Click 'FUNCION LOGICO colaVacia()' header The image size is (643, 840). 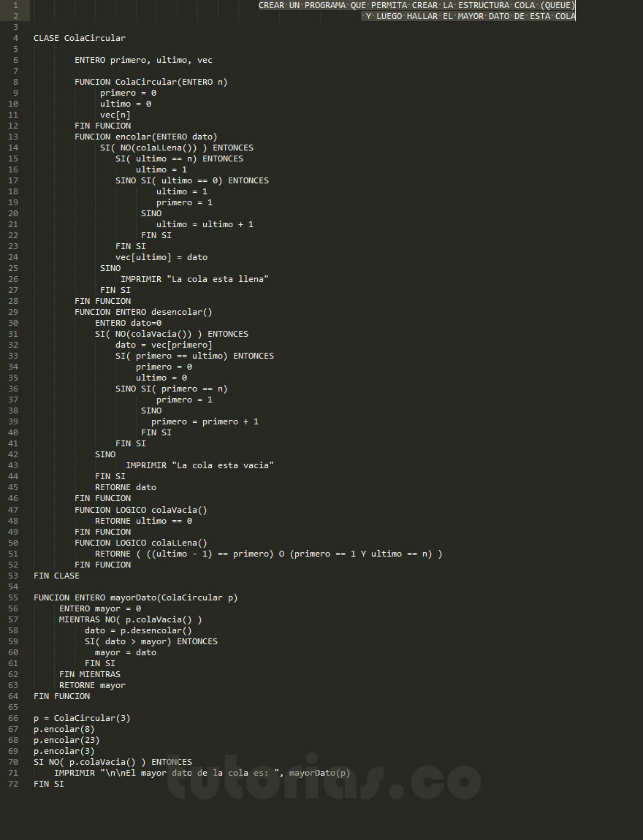pyautogui.click(x=140, y=510)
